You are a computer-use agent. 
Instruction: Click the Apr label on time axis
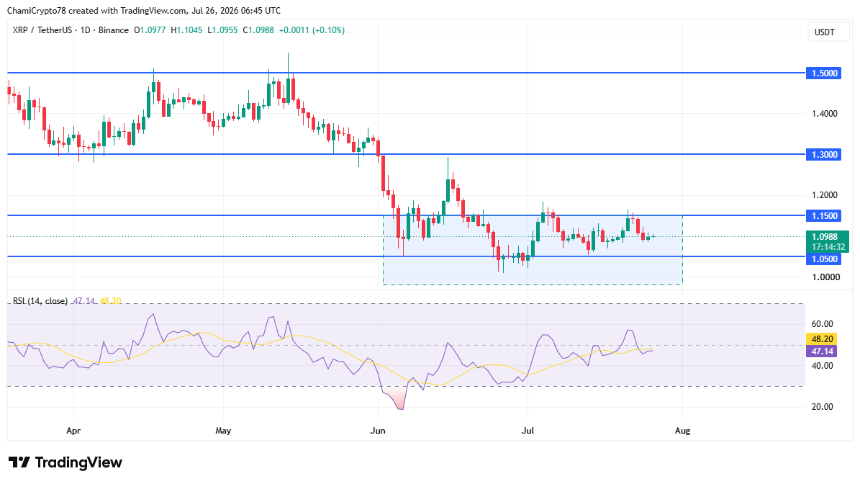pyautogui.click(x=73, y=431)
